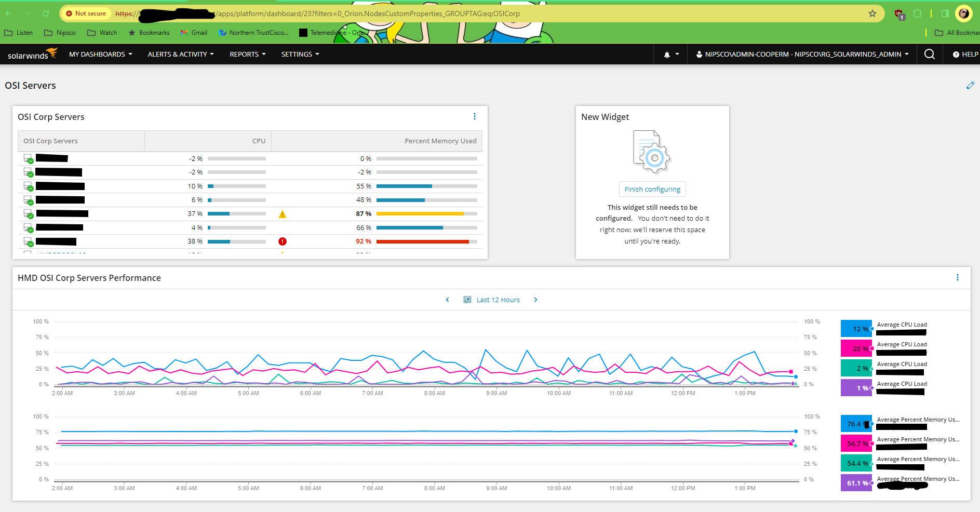Toggle the 56.7 % memory legend swatch
The image size is (980, 512).
(856, 443)
